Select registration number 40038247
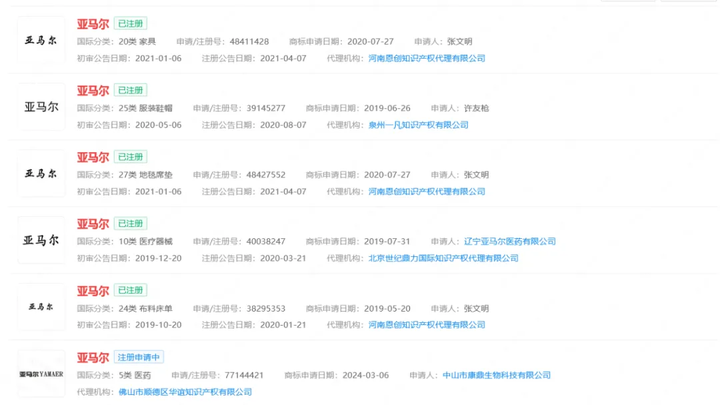Viewport: 720px width, 405px height. click(266, 242)
